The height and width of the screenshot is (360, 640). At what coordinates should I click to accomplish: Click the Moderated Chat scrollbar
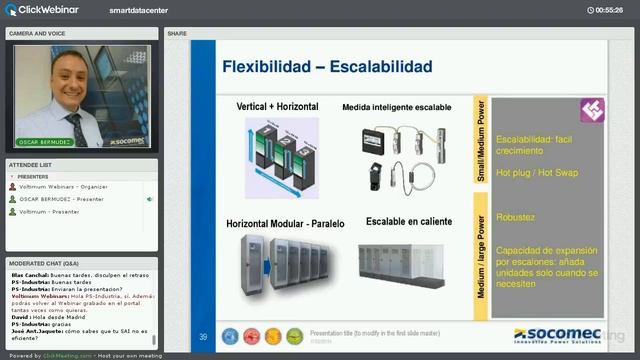pyautogui.click(x=154, y=340)
